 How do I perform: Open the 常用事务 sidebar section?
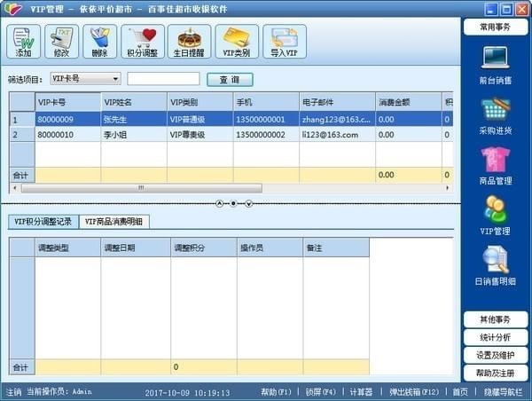(496, 27)
